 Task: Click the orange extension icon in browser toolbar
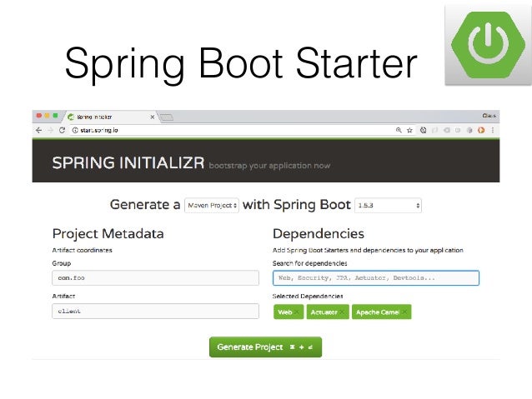tap(481, 130)
